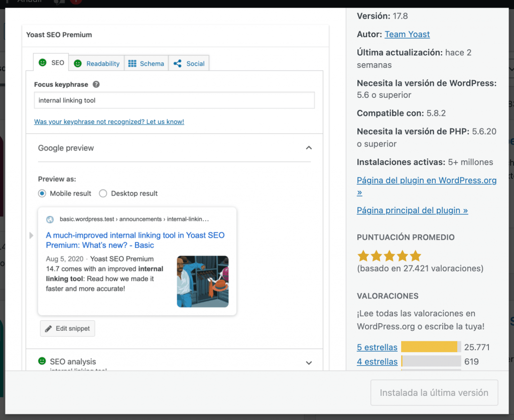
Task: Open Página principal del plugin link
Action: (413, 210)
